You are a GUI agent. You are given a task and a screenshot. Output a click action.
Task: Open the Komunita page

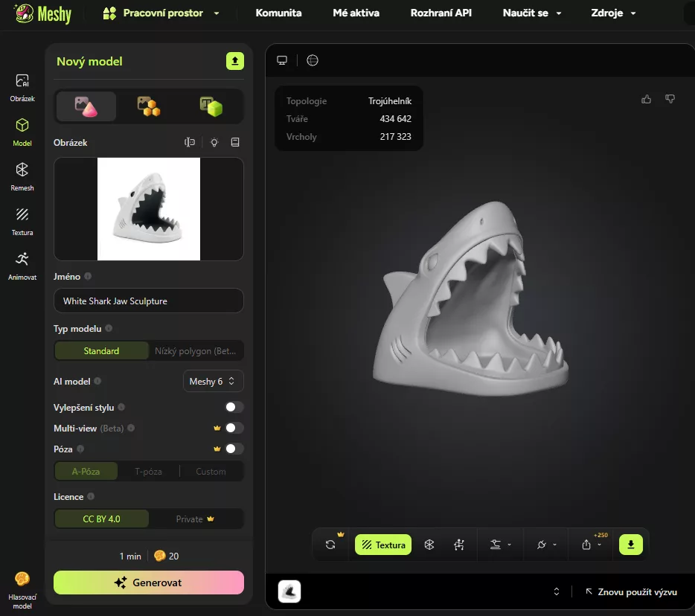(278, 13)
